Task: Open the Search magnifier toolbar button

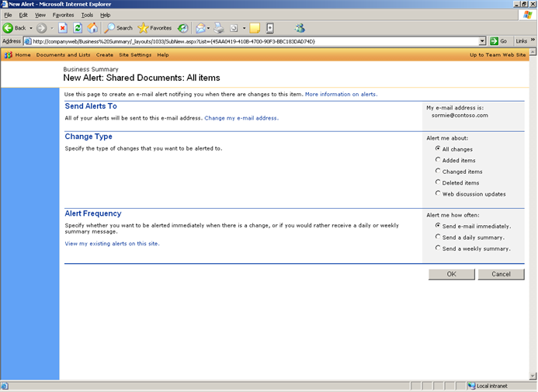Action: click(x=119, y=28)
